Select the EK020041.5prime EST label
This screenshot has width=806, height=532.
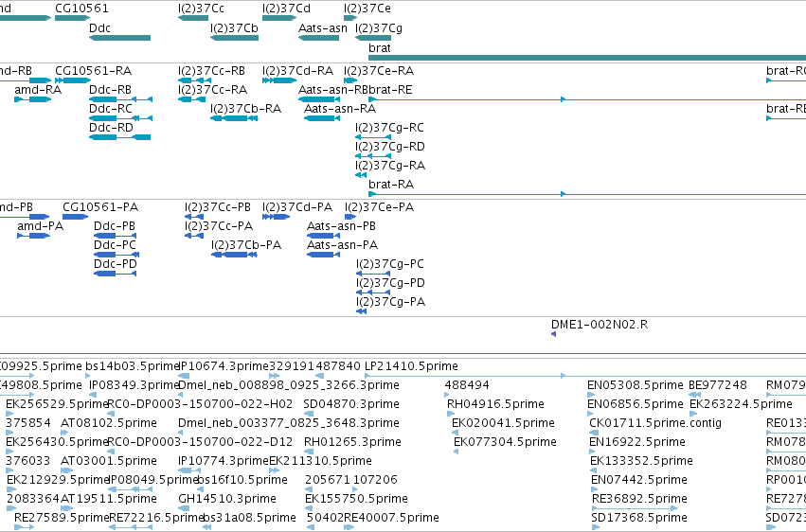[x=503, y=422]
